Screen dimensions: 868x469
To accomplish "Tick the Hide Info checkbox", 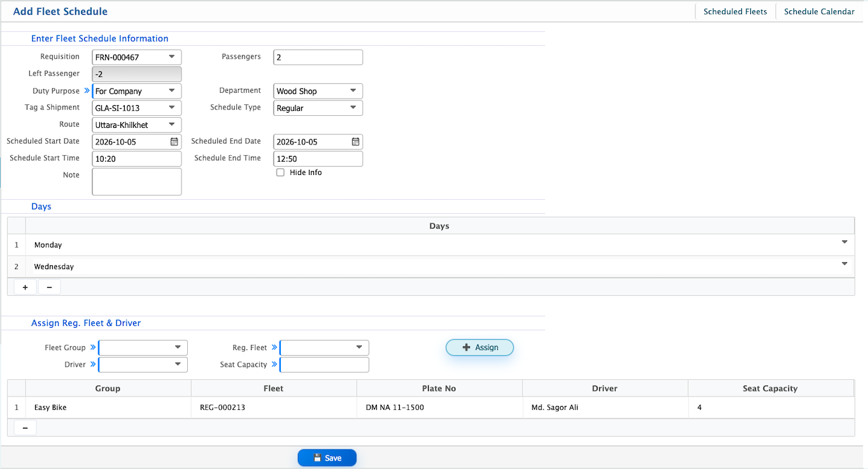I will pyautogui.click(x=280, y=172).
